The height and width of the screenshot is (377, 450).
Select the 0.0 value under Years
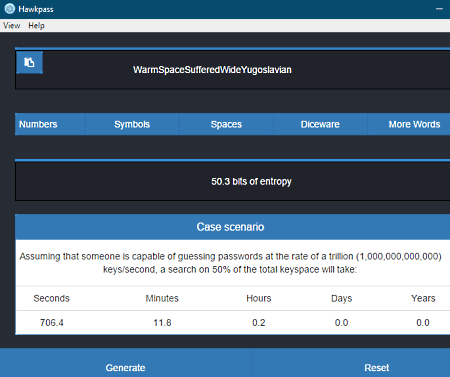tap(423, 323)
